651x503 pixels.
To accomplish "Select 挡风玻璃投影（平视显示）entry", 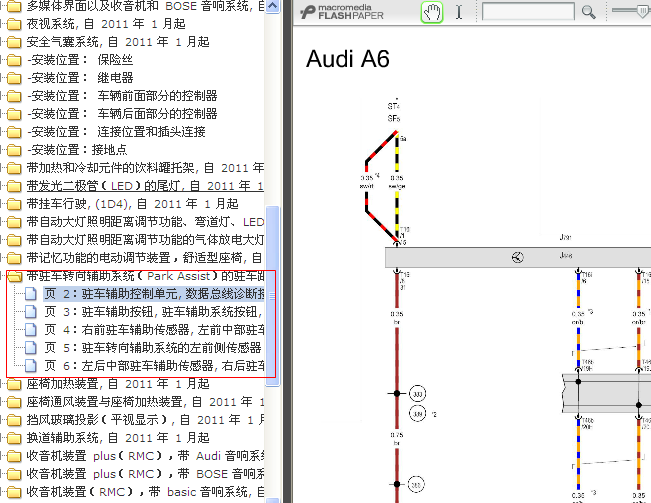I will (x=145, y=420).
